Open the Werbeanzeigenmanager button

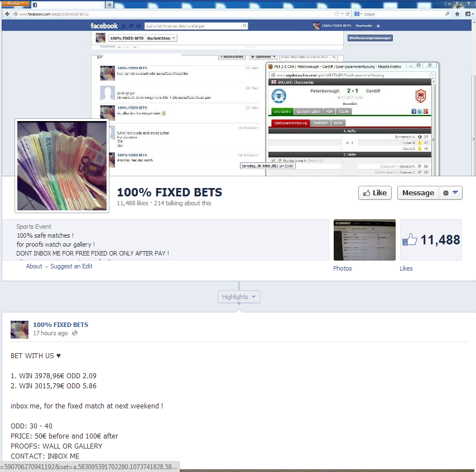point(370,38)
